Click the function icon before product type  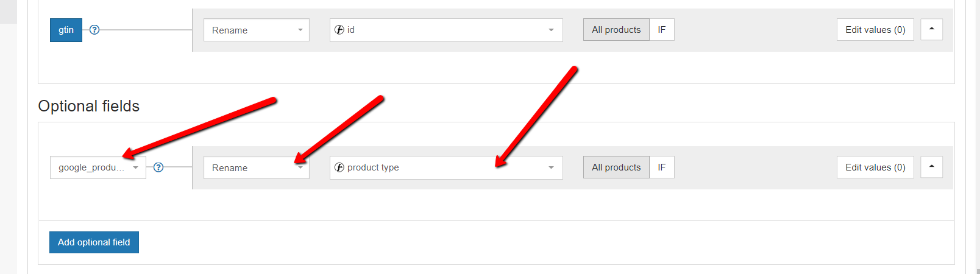point(339,167)
